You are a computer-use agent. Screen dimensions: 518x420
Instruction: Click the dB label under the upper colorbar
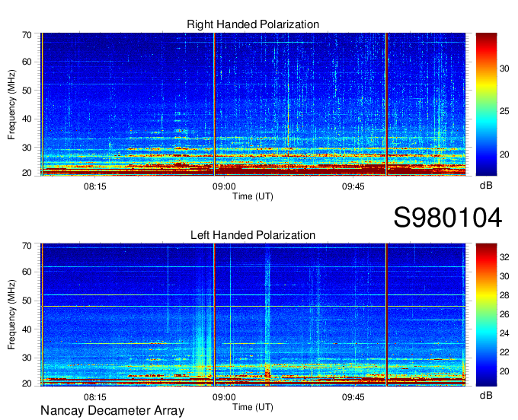[x=486, y=186]
